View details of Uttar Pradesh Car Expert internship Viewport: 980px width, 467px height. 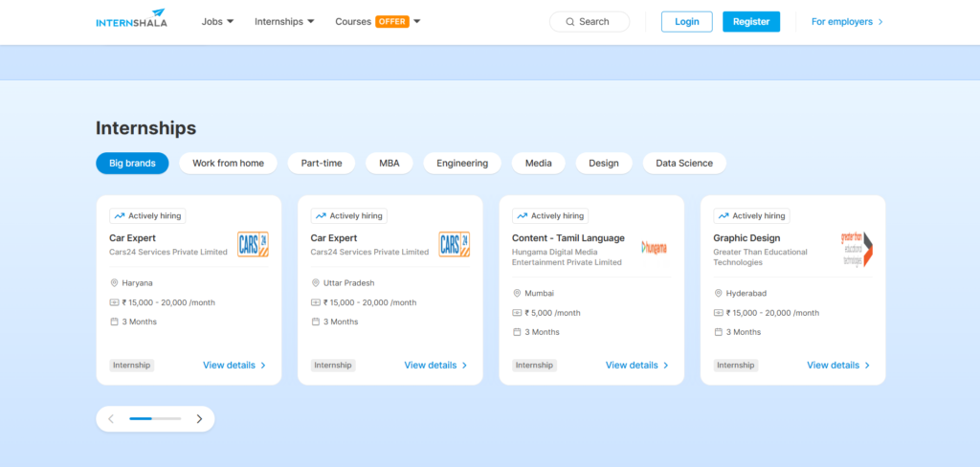click(x=435, y=366)
